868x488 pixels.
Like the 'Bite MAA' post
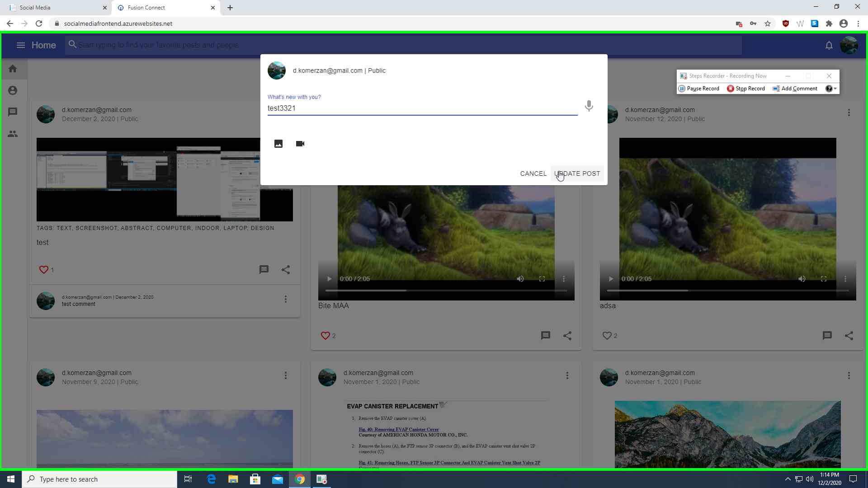point(325,336)
